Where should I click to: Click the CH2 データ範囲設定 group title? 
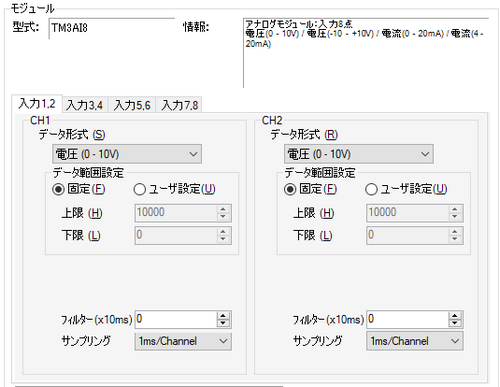320,173
